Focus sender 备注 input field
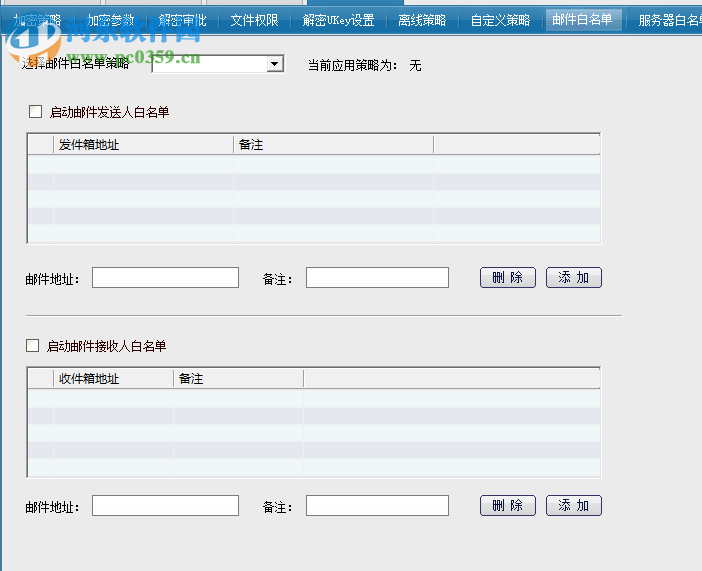Screen dimensions: 702x571 (377, 278)
